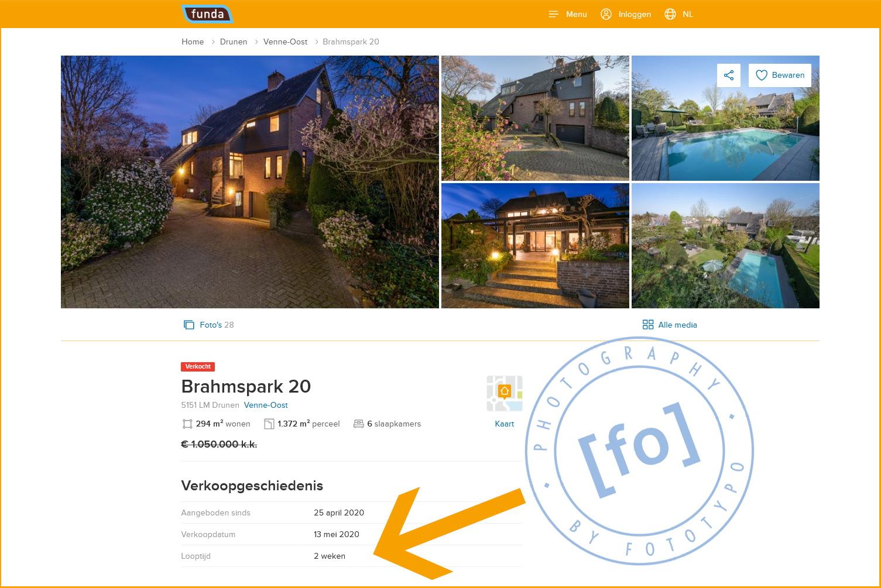This screenshot has width=881, height=588.
Task: Open the aerial garden photo
Action: (725, 246)
